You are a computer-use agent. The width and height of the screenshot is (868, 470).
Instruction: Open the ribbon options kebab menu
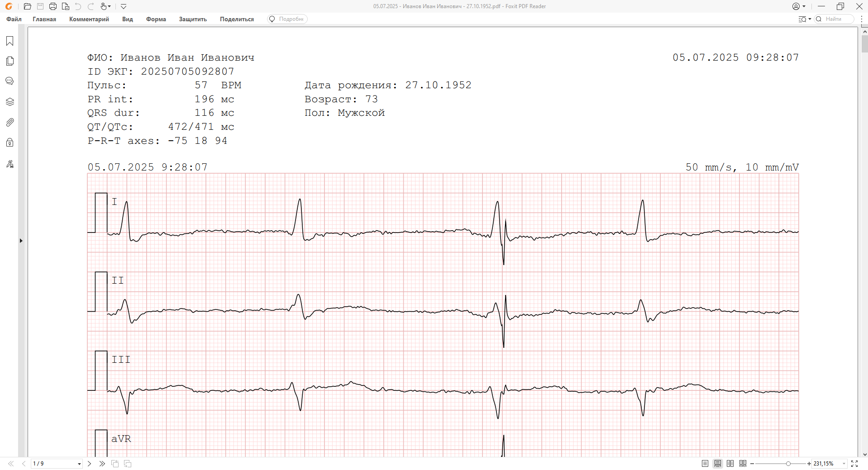click(x=862, y=19)
